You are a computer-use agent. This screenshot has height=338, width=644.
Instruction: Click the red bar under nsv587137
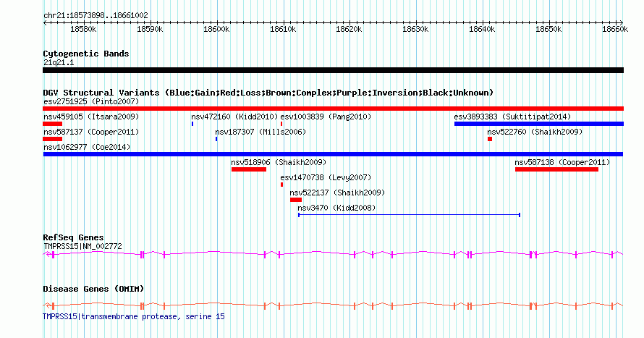click(x=53, y=139)
